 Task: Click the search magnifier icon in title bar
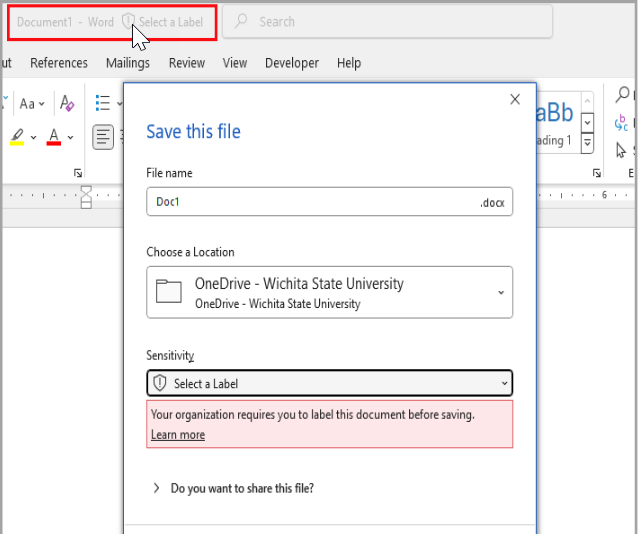(241, 21)
